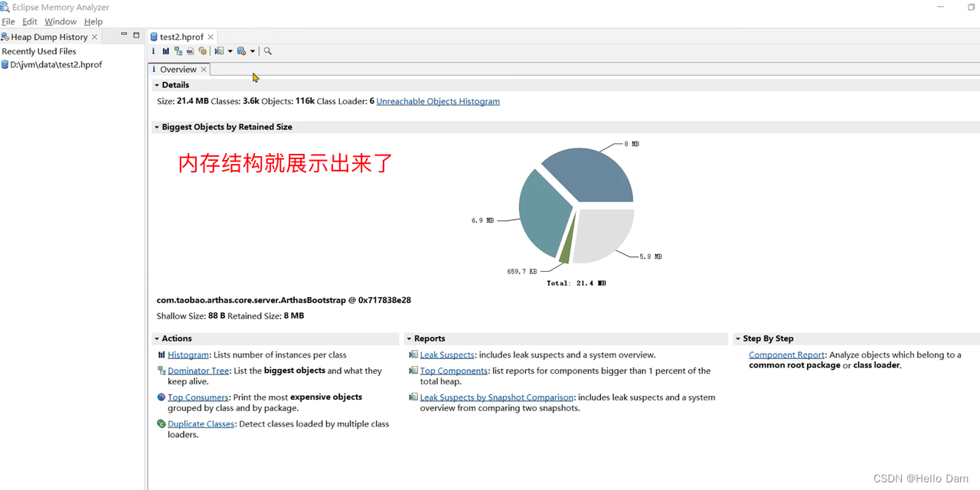Restore the application window
Viewport: 980px width, 490px height.
[x=972, y=7]
